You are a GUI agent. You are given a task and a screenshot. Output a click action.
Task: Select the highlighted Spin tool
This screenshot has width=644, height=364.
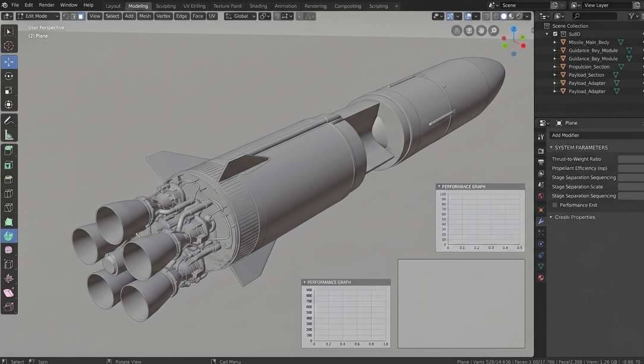click(x=9, y=236)
